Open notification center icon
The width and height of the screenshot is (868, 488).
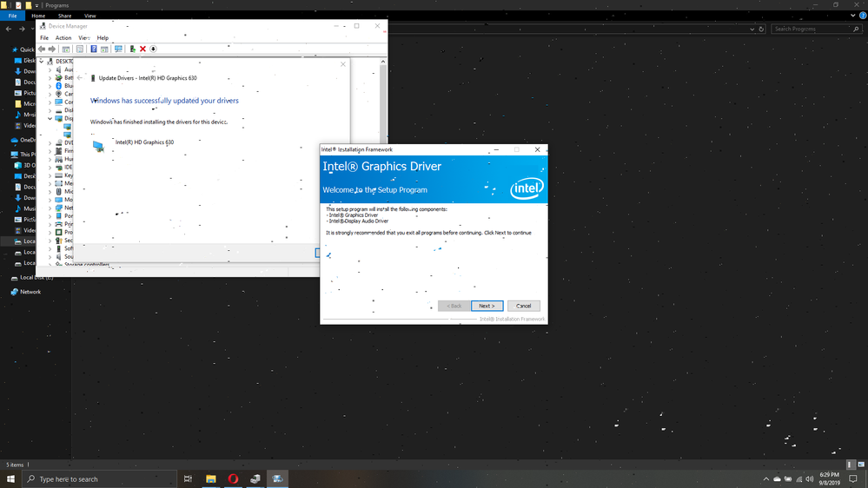coord(853,479)
